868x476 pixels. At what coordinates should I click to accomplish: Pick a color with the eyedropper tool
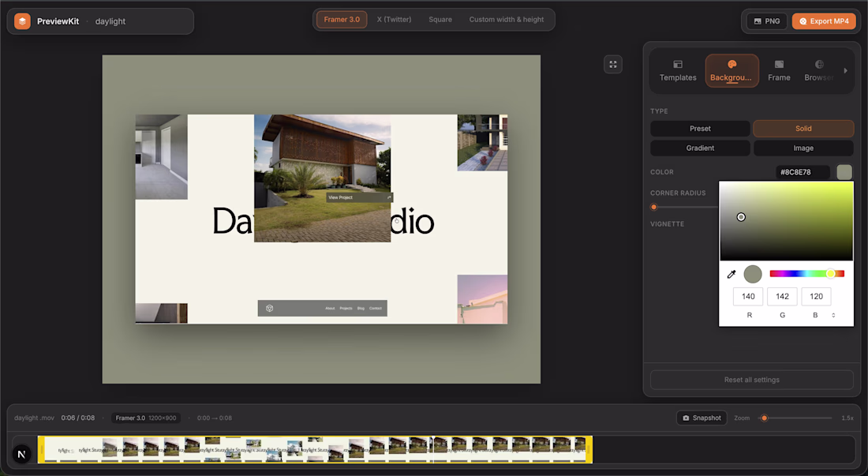coord(731,274)
